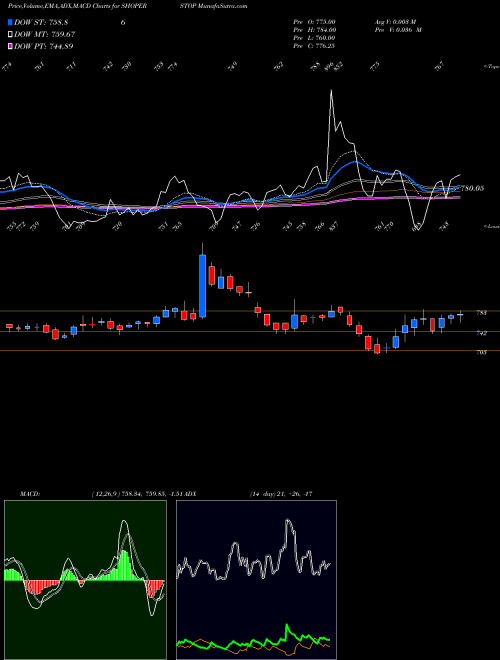The width and height of the screenshot is (500, 660).
Task: Open the dark blue ADX chart panel
Action: pos(256,580)
